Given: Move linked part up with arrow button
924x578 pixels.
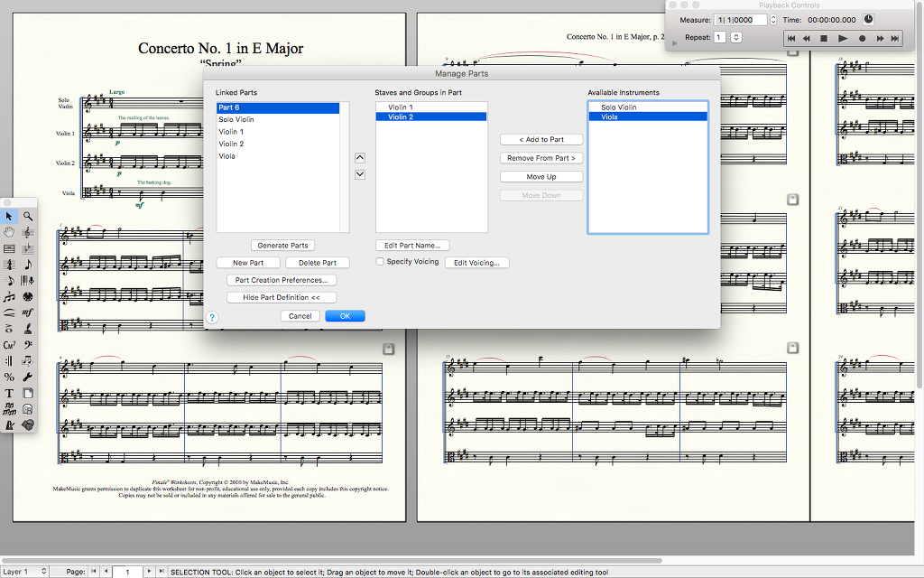Looking at the screenshot, I should pyautogui.click(x=360, y=158).
